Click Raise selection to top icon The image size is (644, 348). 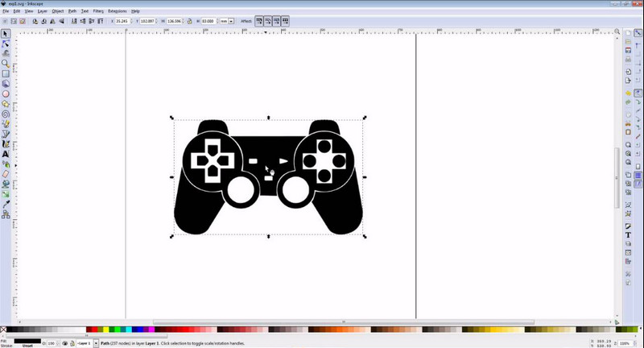pyautogui.click(x=101, y=21)
